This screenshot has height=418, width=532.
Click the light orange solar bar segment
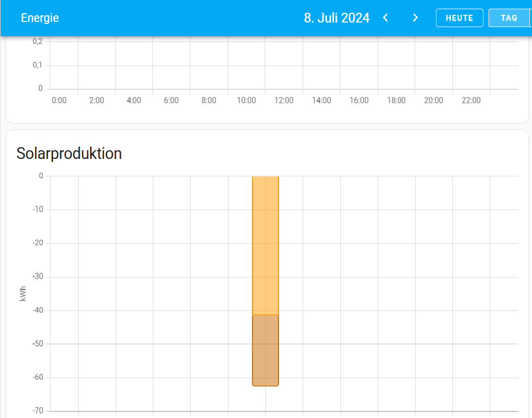pos(265,245)
